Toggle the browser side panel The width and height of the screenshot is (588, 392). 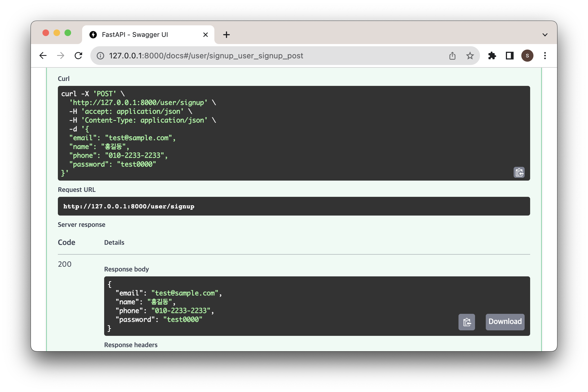(x=509, y=56)
